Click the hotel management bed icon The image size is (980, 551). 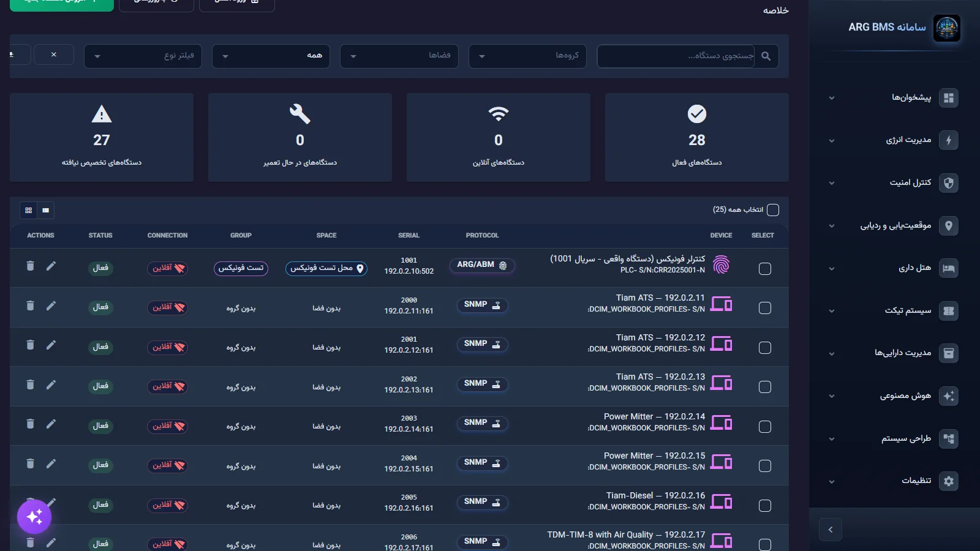pos(949,268)
